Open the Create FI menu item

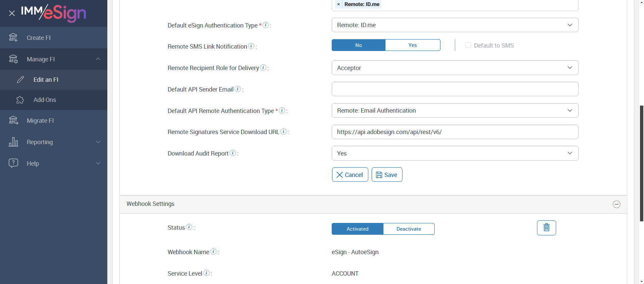click(39, 38)
